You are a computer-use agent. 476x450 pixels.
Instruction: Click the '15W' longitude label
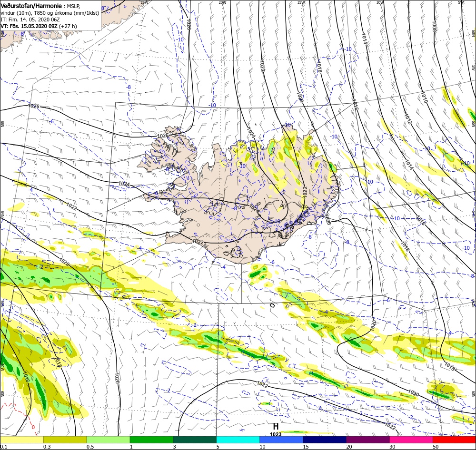(x=301, y=2)
